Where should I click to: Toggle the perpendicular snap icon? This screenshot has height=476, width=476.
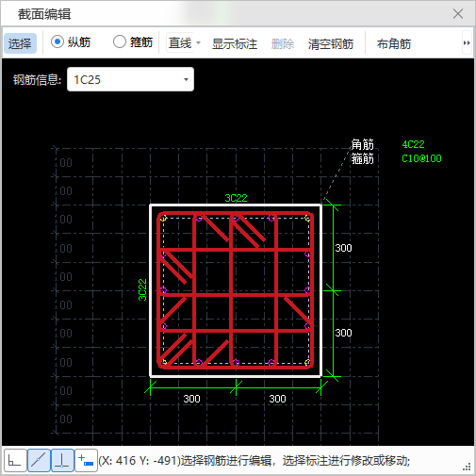pos(62,461)
